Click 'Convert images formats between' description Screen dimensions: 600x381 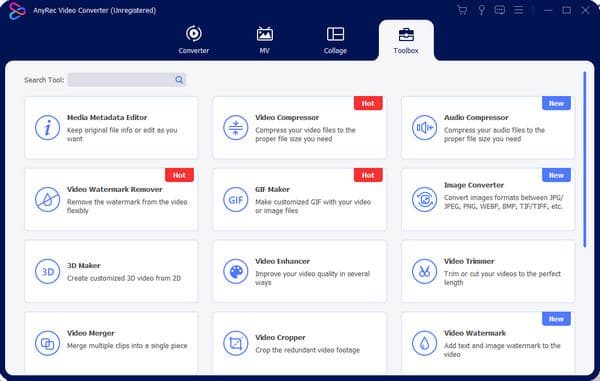(x=504, y=202)
